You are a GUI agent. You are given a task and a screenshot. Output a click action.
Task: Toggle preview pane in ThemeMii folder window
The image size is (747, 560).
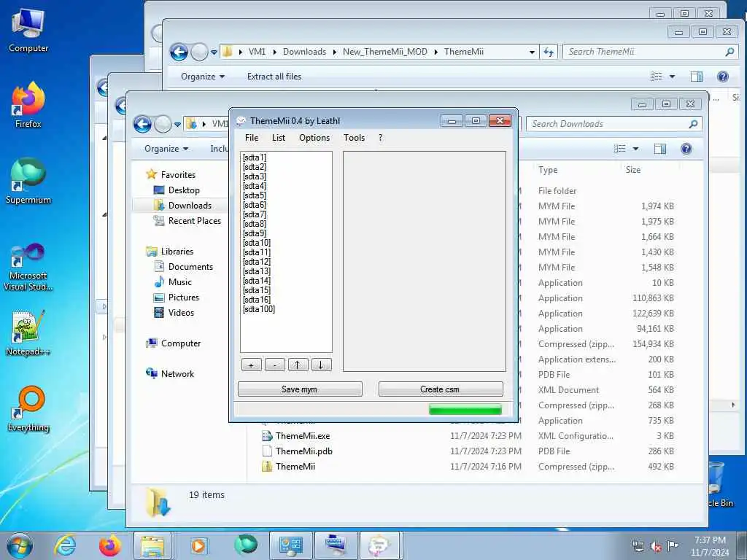(x=697, y=77)
